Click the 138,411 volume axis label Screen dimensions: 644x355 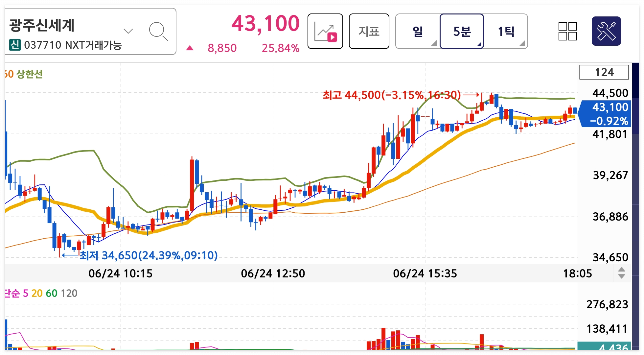[x=608, y=329]
